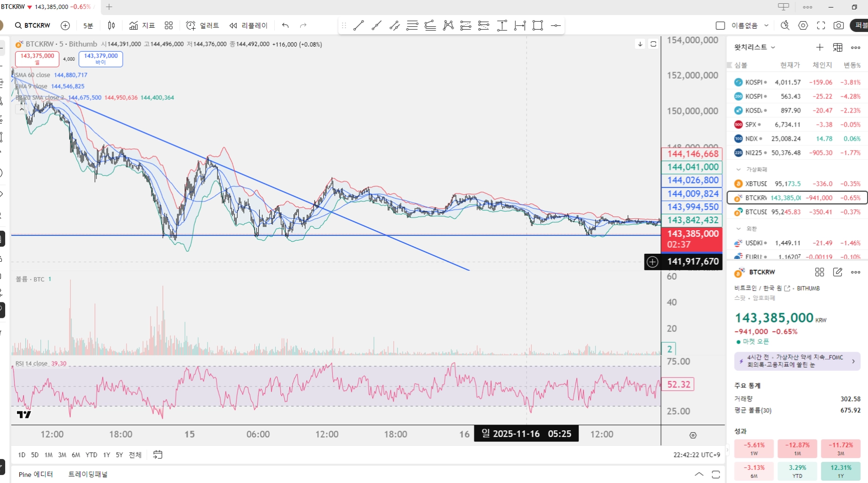Enter fullscreen chart mode
868x483 pixels.
[x=821, y=25]
